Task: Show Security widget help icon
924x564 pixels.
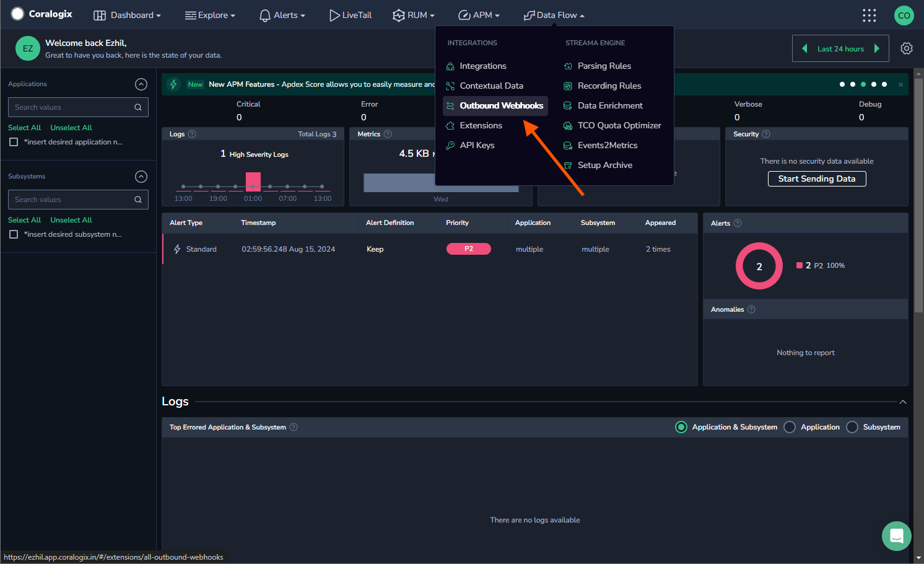Action: point(766,134)
